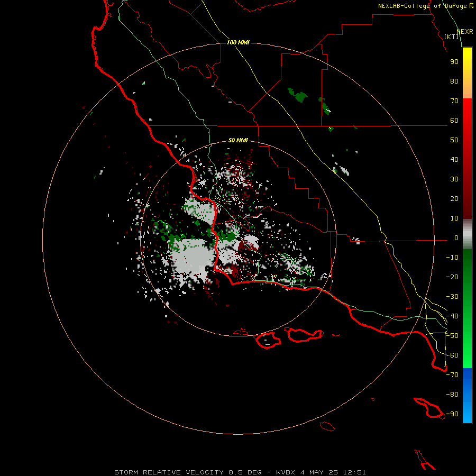Image resolution: width=476 pixels, height=476 pixels.
Task: Select the -40 knot value on the color scale
Action: 452,316
